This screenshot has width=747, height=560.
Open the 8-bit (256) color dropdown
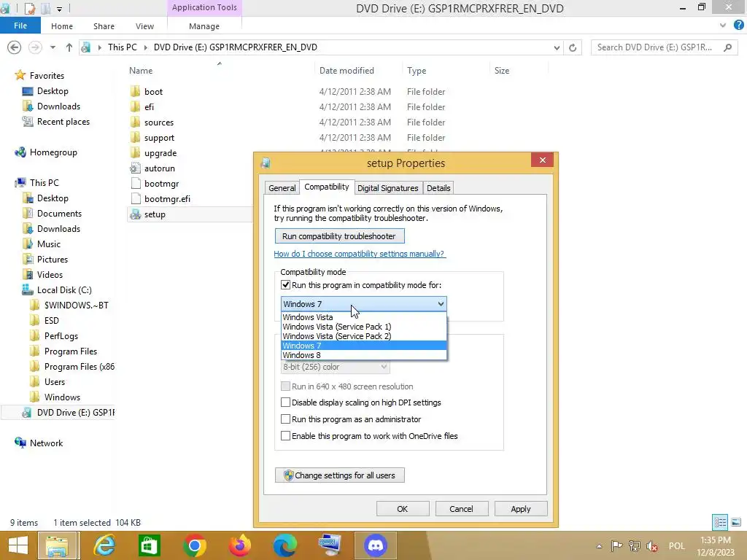click(x=335, y=367)
